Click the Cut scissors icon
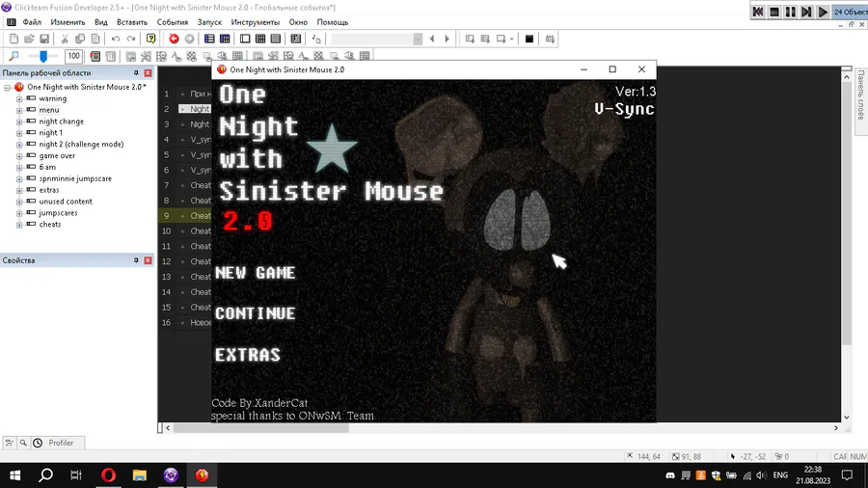The height and width of the screenshot is (488, 868). coord(65,39)
